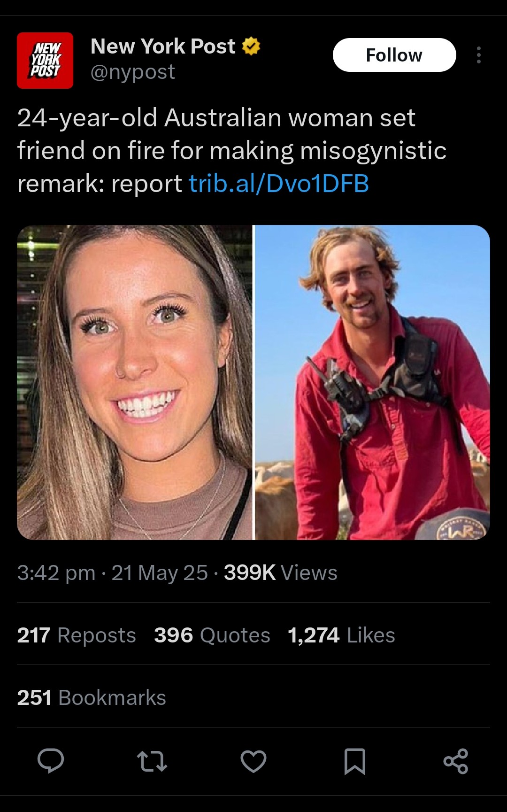Image resolution: width=507 pixels, height=812 pixels.
Task: Open the share icon
Action: tap(456, 761)
